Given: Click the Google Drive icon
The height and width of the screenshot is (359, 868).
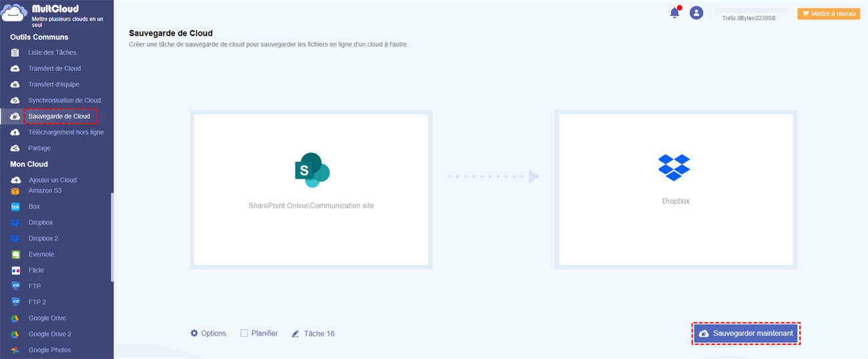Looking at the screenshot, I should click(x=15, y=318).
